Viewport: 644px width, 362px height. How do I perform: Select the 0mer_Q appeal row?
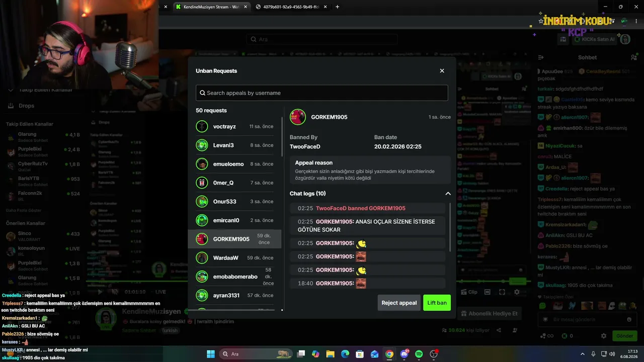235,183
